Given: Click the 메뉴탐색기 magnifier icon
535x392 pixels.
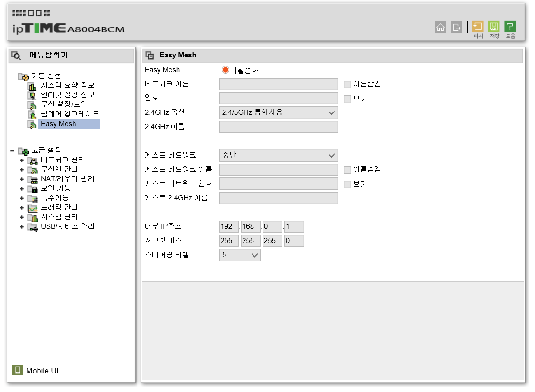Looking at the screenshot, I should pos(16,55).
